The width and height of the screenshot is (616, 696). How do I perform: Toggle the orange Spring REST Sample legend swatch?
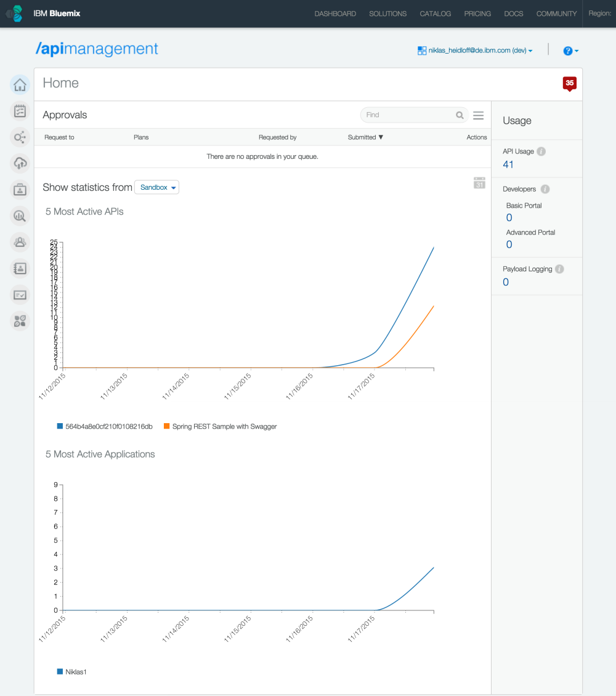click(166, 426)
